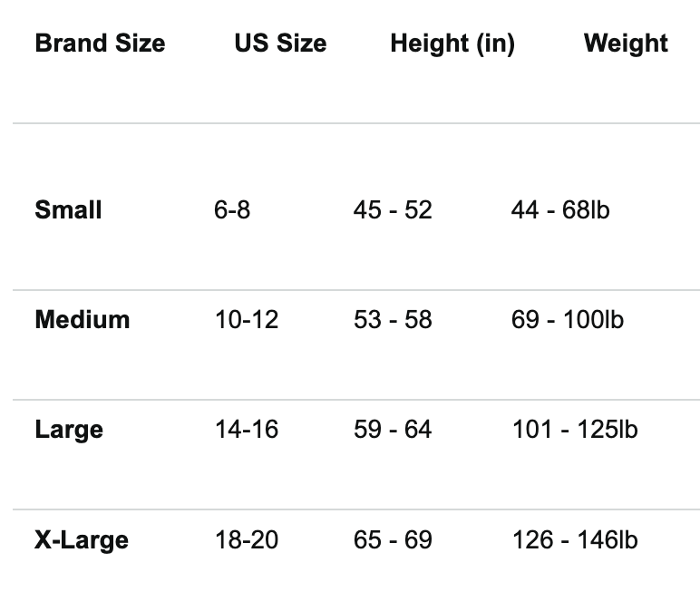Click the 53 - 58 height value

click(x=393, y=320)
